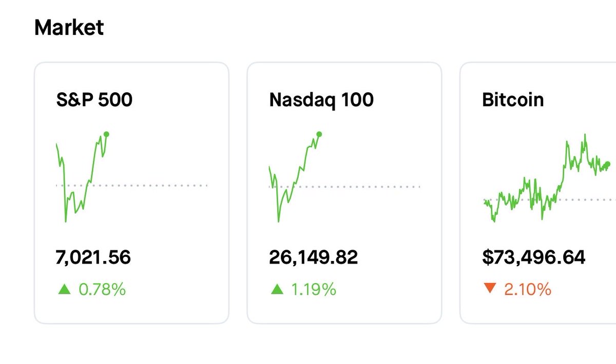The image size is (616, 364).
Task: Click the S&P 500 chart endpoint dot
Action: [106, 134]
